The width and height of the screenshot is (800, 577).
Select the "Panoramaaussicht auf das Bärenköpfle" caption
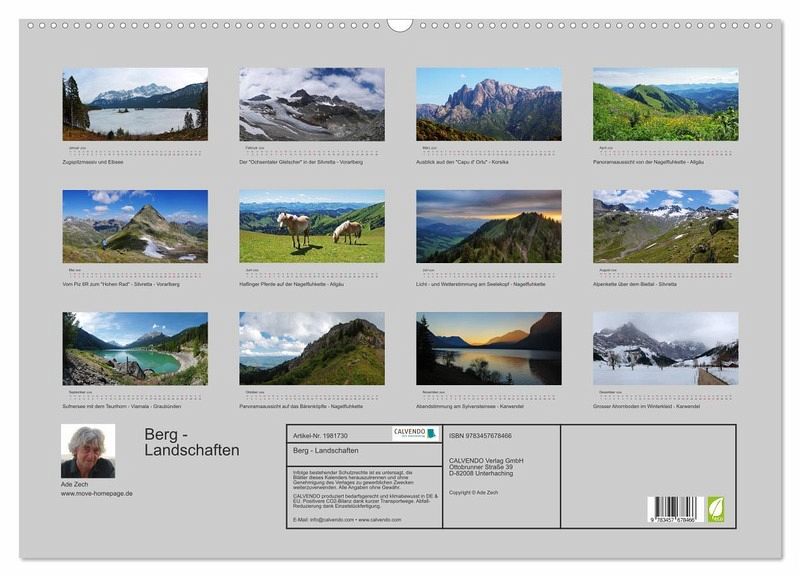point(301,407)
